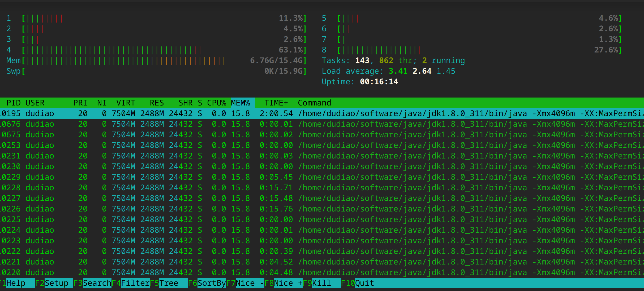Click the RES column header
The width and height of the screenshot is (644, 291).
click(157, 103)
